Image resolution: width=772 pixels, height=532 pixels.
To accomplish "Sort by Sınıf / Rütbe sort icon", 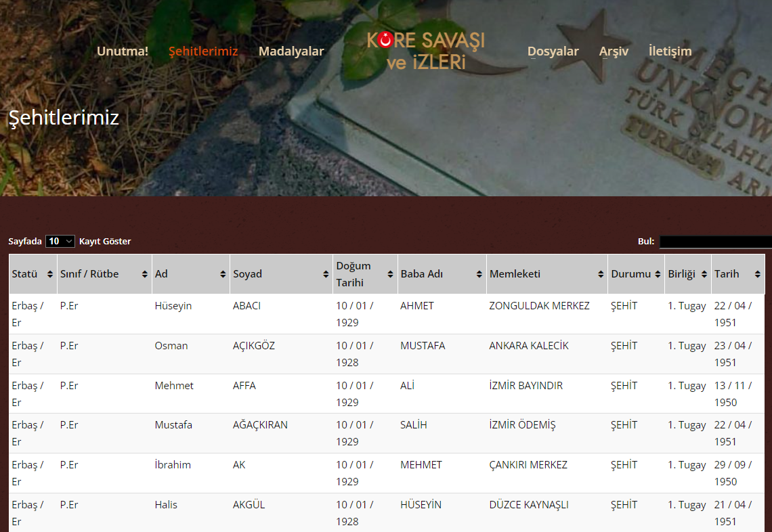I will (x=145, y=274).
